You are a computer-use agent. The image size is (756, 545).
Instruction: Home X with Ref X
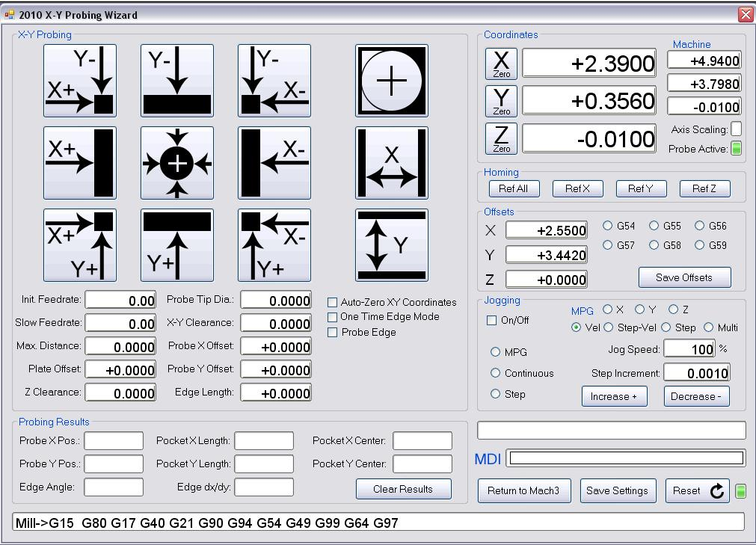(577, 188)
